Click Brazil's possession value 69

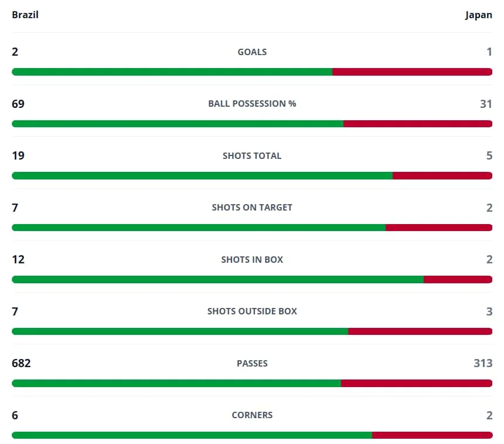[18, 104]
